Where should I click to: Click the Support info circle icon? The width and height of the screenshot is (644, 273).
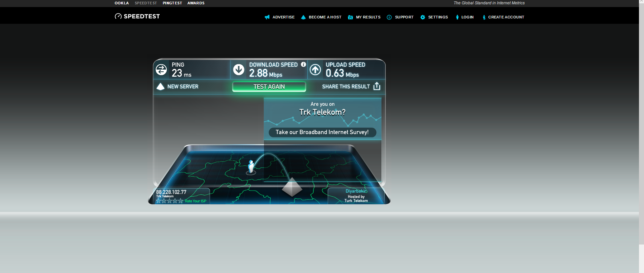(389, 17)
